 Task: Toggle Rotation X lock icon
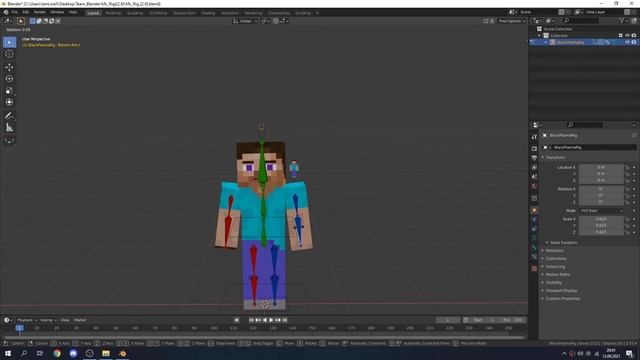pyautogui.click(x=627, y=189)
